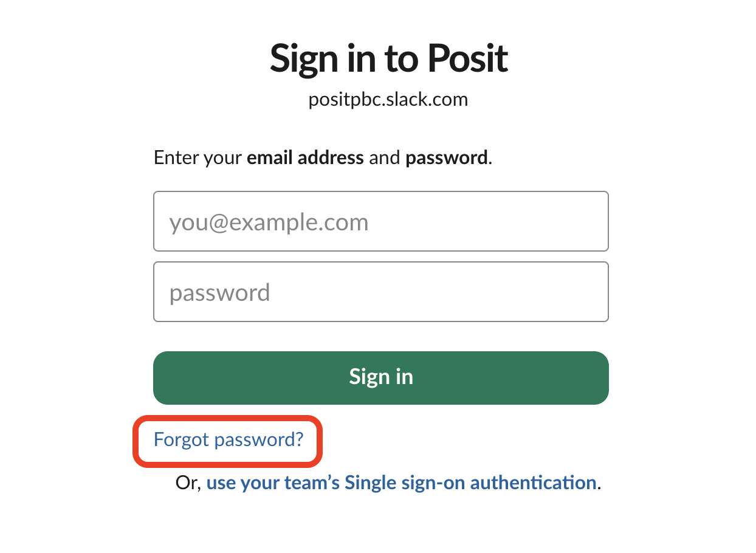
Task: Open the Forgot password? link
Action: point(228,439)
